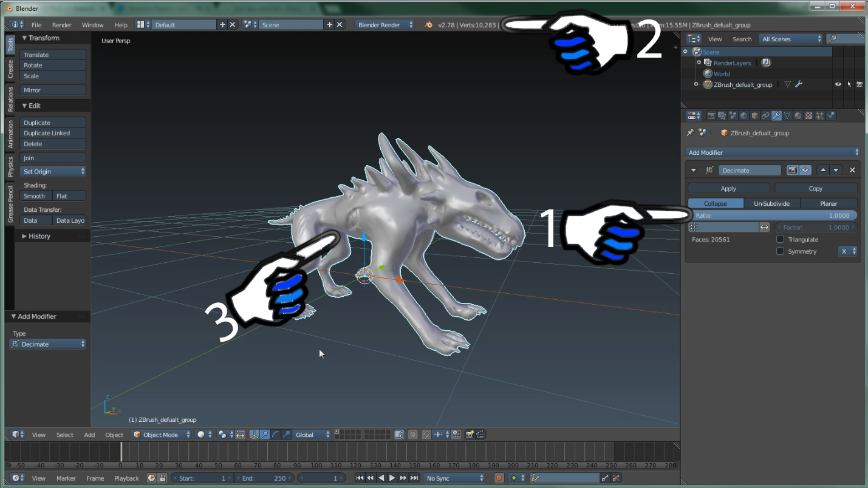Open the Window menu

tap(92, 25)
